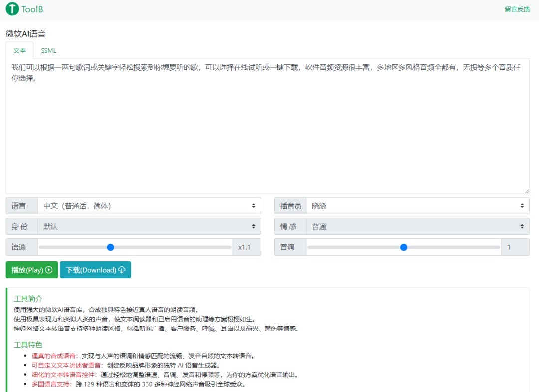The height and width of the screenshot is (392, 539).
Task: Expand the 情感 emotion dropdown
Action: [417, 226]
